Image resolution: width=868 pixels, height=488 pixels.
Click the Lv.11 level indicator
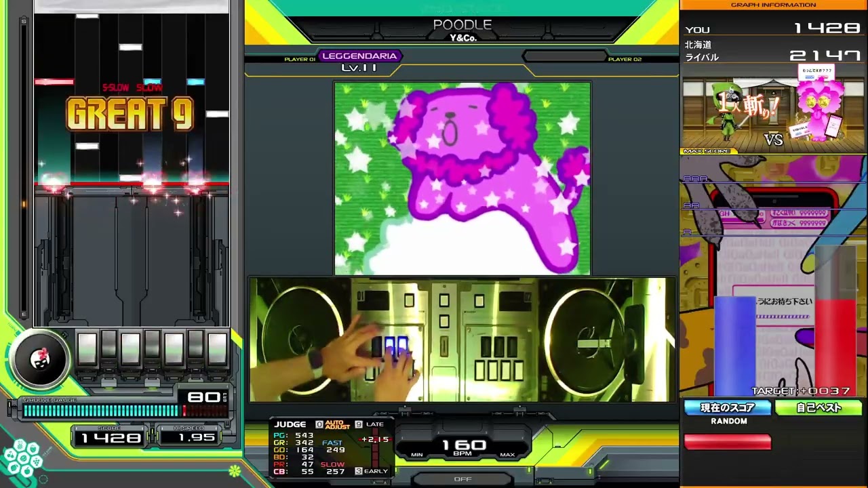click(359, 68)
